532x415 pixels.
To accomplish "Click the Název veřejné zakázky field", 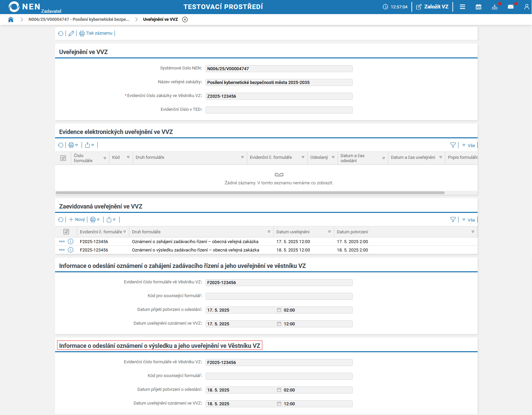I will (x=279, y=82).
